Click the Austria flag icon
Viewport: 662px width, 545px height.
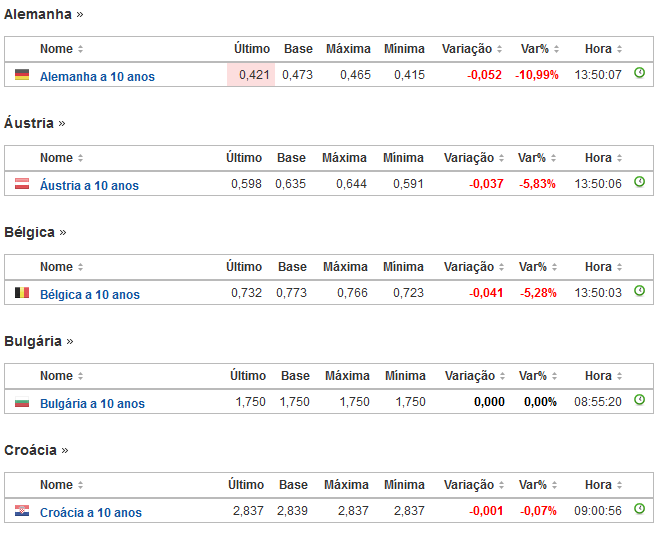click(x=22, y=184)
